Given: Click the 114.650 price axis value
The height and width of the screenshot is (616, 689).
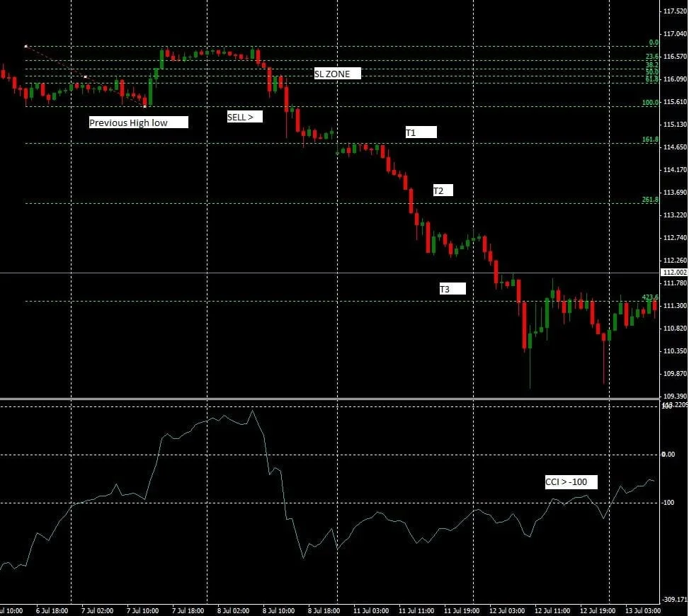Looking at the screenshot, I should pos(675,147).
